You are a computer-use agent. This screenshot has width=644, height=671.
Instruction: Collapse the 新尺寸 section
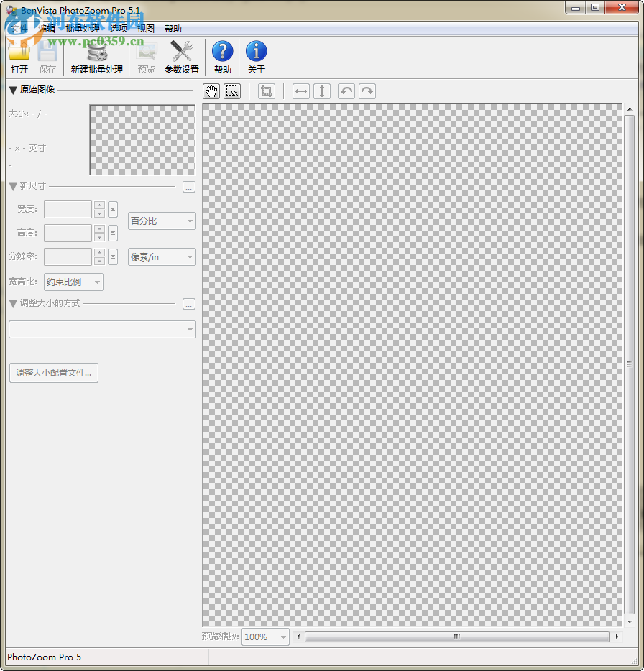coord(12,185)
